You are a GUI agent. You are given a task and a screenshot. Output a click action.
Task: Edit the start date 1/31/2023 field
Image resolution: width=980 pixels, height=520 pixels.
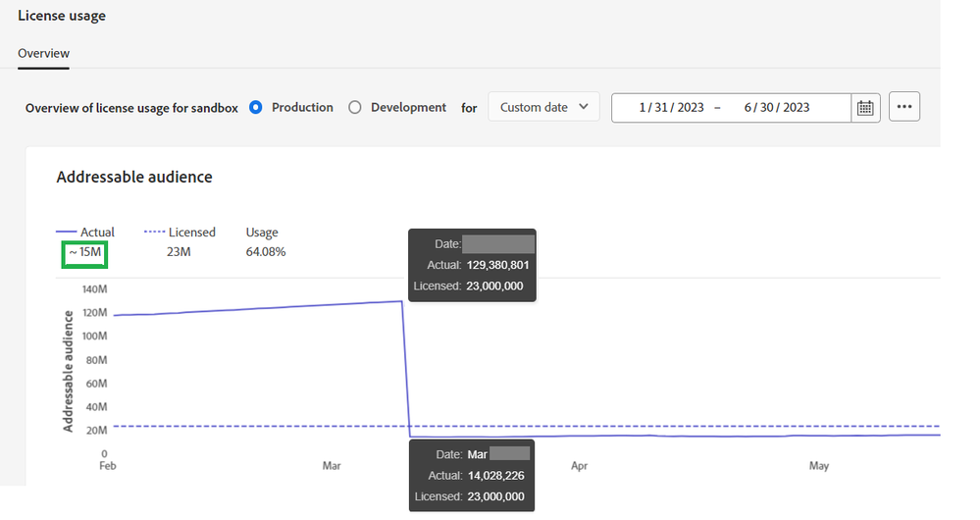pyautogui.click(x=671, y=108)
